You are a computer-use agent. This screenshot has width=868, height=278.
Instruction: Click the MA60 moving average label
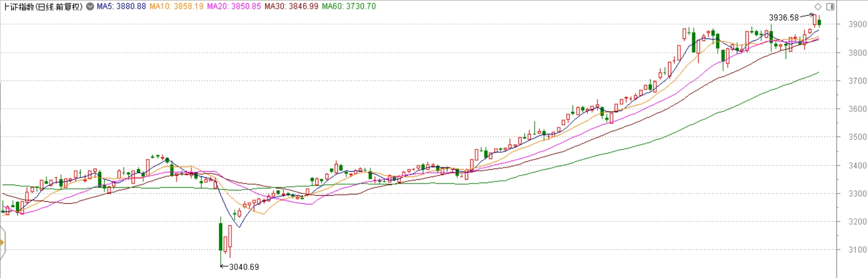(x=348, y=6)
